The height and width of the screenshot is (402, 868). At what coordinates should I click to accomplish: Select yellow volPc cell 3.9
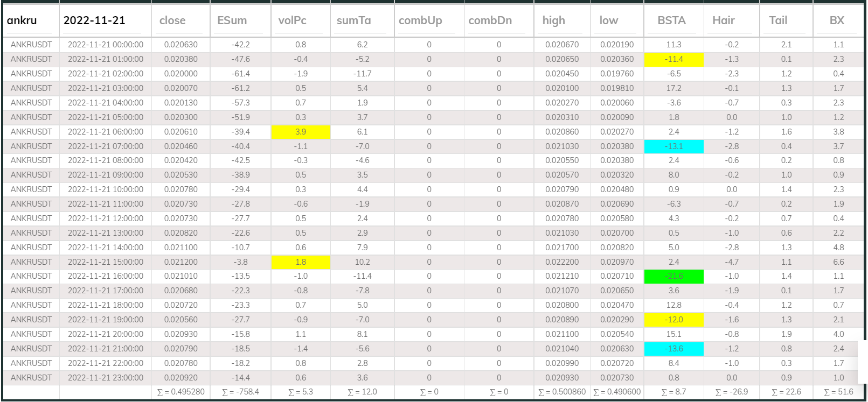point(301,132)
